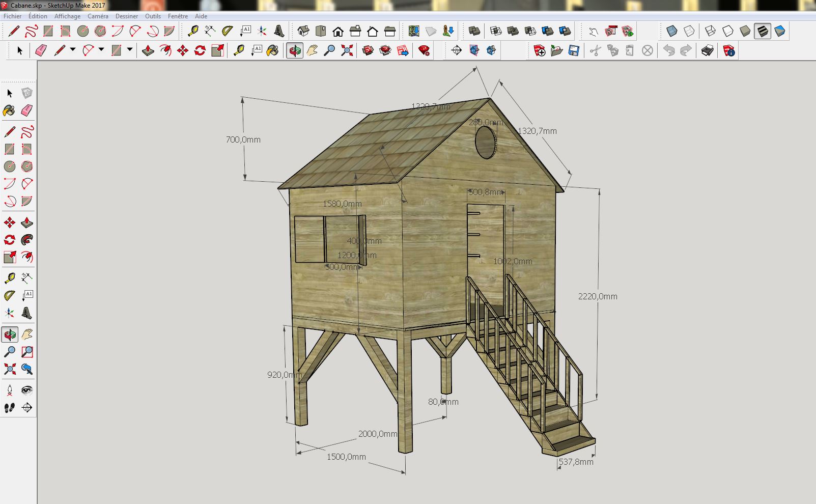
Task: Select the 2220,0mm height dimension label
Action: pos(598,296)
